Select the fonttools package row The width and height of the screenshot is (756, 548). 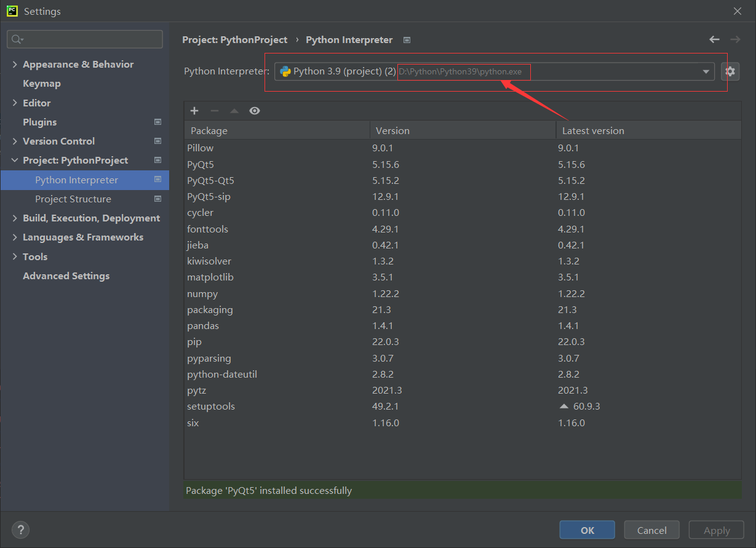[463, 229]
